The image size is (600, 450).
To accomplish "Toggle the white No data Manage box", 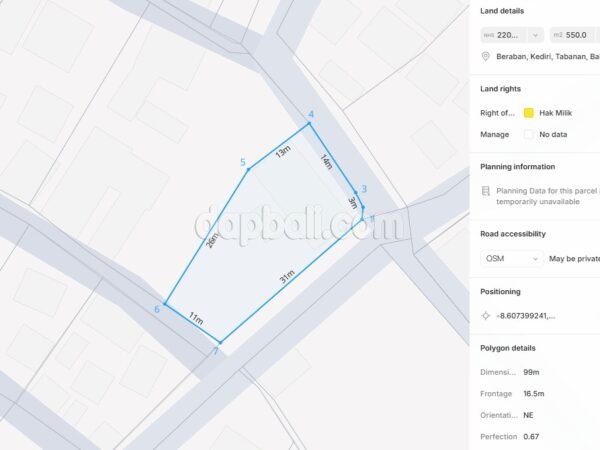I will coord(528,134).
